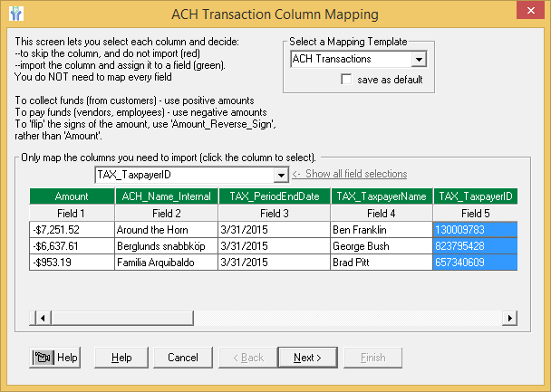This screenshot has width=551, height=392.
Task: Enable the save as default checkbox
Action: click(x=346, y=80)
